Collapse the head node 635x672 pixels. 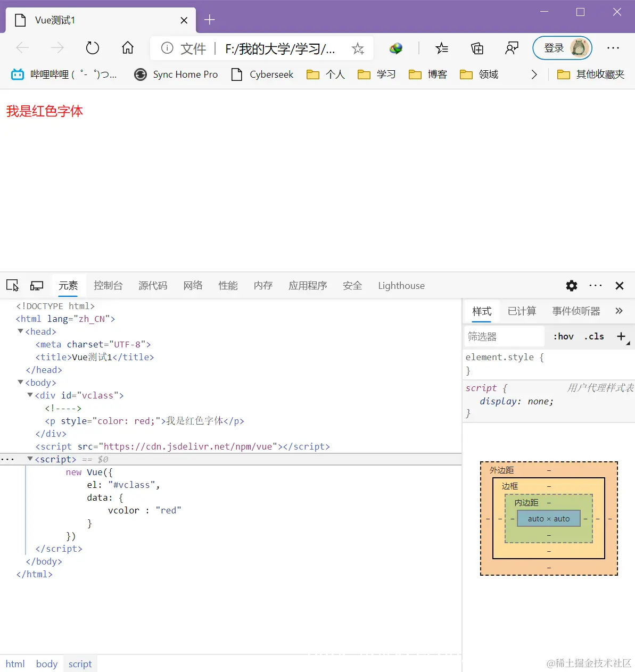(x=20, y=331)
